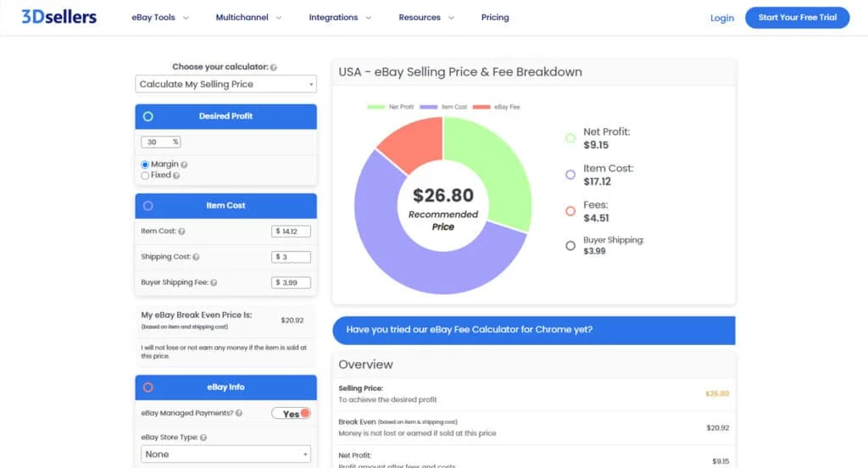Click the Desired Profit section header
The width and height of the screenshot is (868, 468).
[x=225, y=116]
